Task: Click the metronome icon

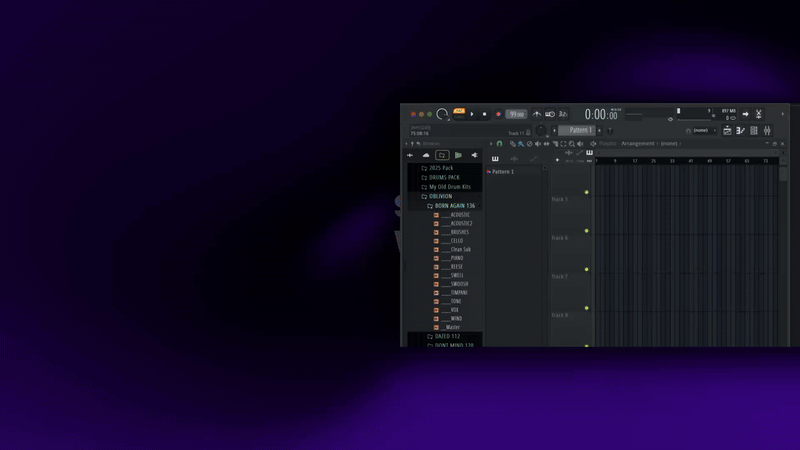Action: pyautogui.click(x=537, y=114)
